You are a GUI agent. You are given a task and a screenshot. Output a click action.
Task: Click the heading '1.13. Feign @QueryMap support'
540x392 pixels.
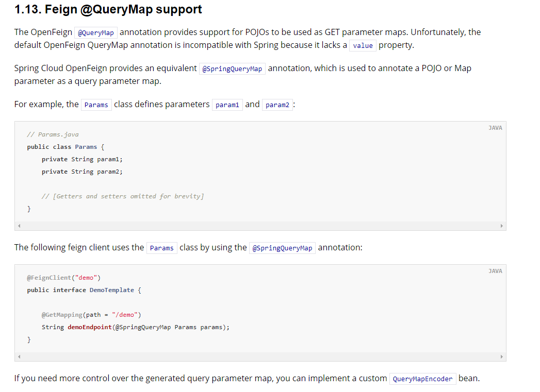coord(108,9)
